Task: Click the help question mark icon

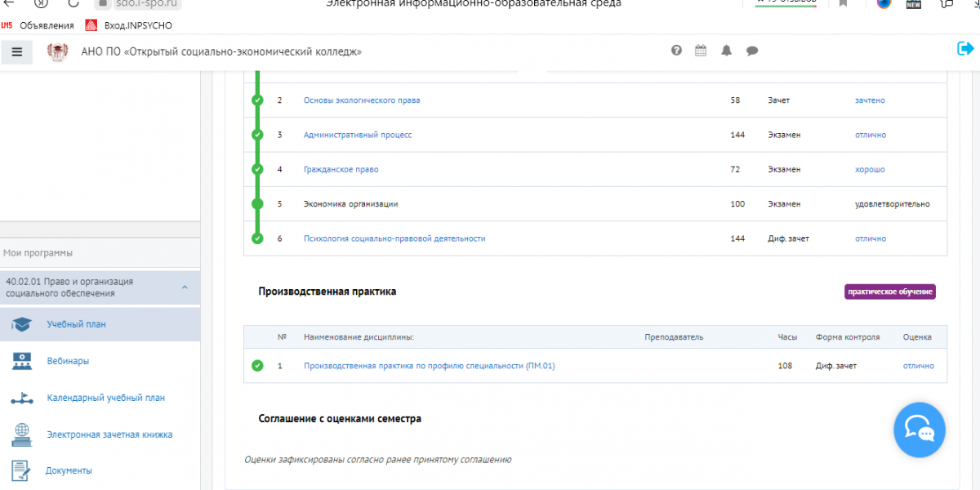Action: (676, 51)
